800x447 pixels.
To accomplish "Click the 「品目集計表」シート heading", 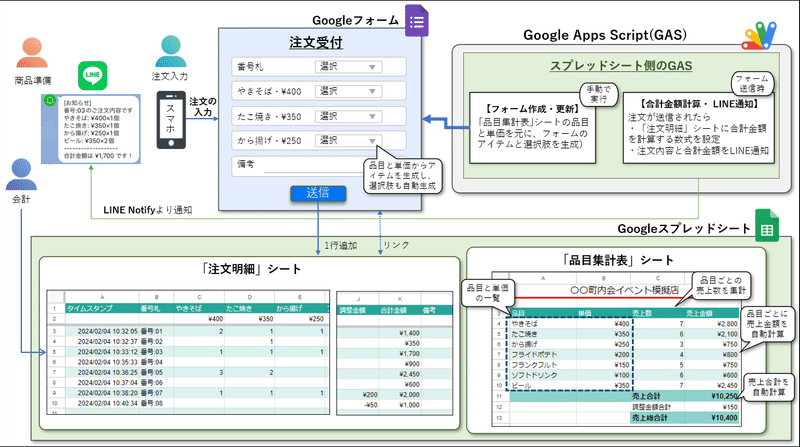I will (616, 260).
